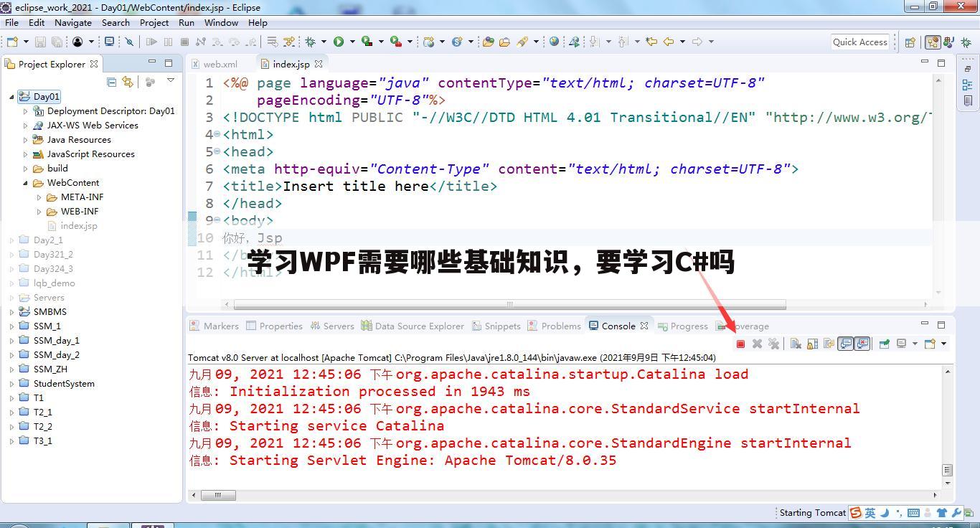Click the Last Edit Location arrow icon
Image resolution: width=980 pixels, height=528 pixels.
tap(651, 42)
